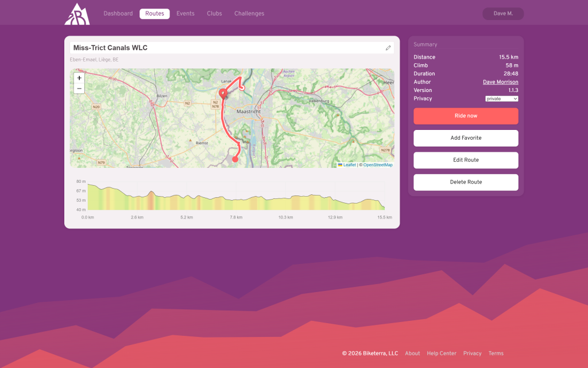The width and height of the screenshot is (588, 368).
Task: Open the privacy dropdown
Action: [501, 99]
